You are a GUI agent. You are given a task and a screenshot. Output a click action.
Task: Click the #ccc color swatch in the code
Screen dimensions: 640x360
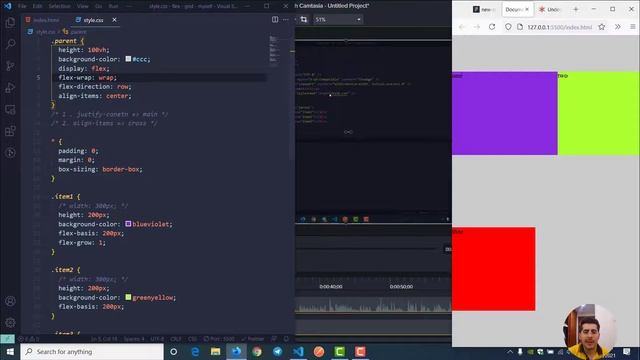(x=128, y=59)
